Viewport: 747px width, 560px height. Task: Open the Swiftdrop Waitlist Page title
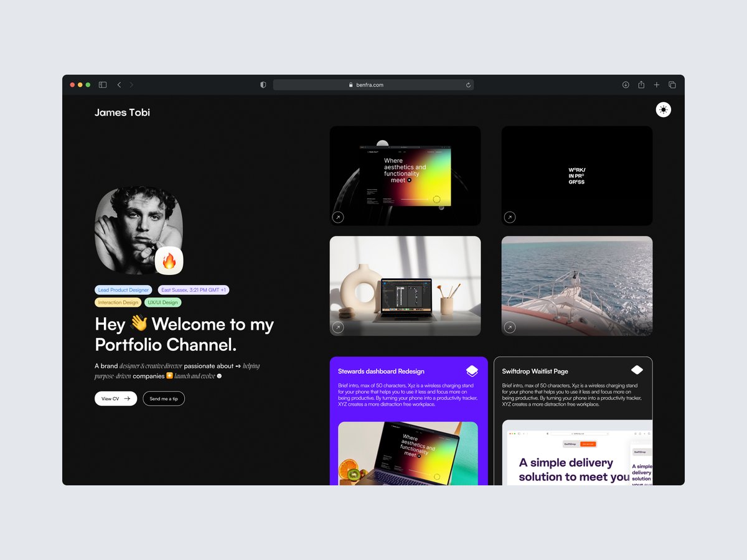(535, 371)
